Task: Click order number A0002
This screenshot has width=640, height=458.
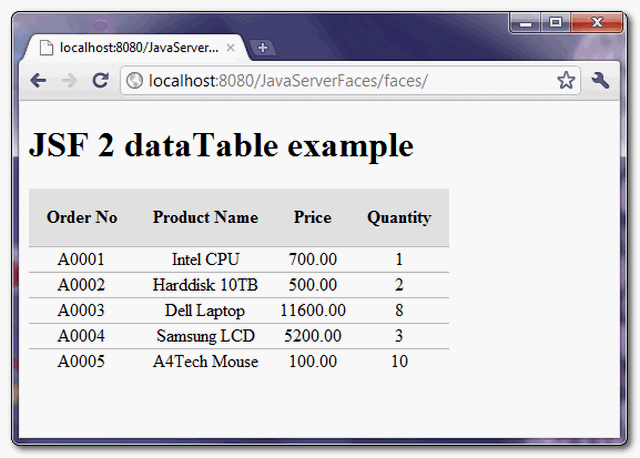Action: [x=81, y=285]
